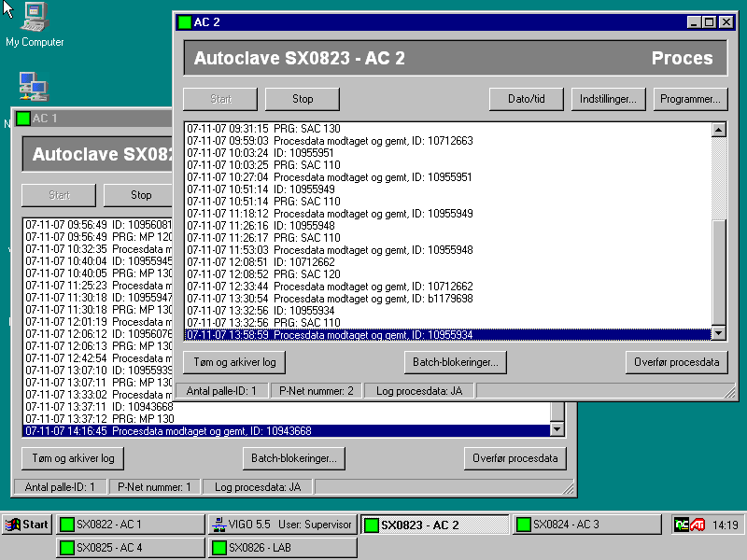Viewport: 747px width, 560px height.
Task: Click the green status icon in AC 1 title bar
Action: (x=23, y=119)
